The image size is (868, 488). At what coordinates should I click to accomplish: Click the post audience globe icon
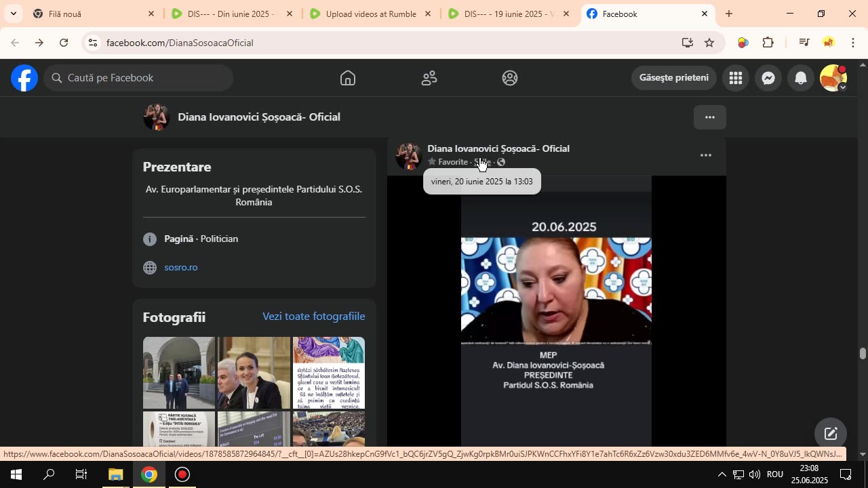[x=501, y=162]
